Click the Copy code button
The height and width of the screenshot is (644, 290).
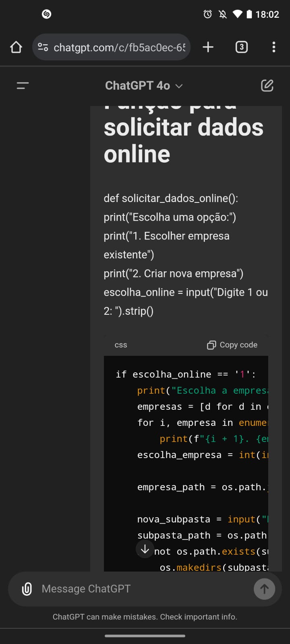click(x=232, y=345)
